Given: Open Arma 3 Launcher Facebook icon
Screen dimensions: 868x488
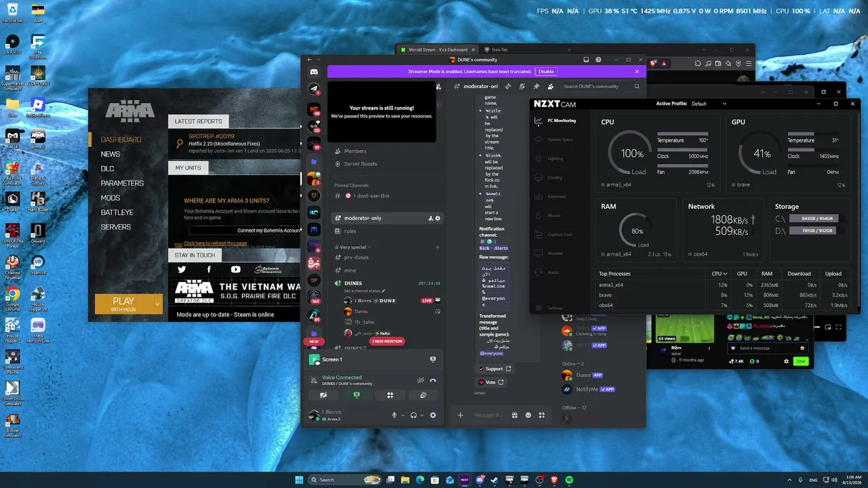Looking at the screenshot, I should click(209, 269).
